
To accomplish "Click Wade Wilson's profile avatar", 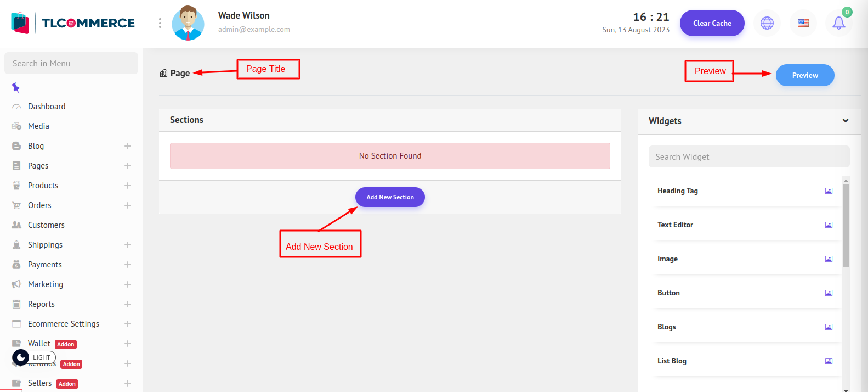I will pyautogui.click(x=188, y=23).
